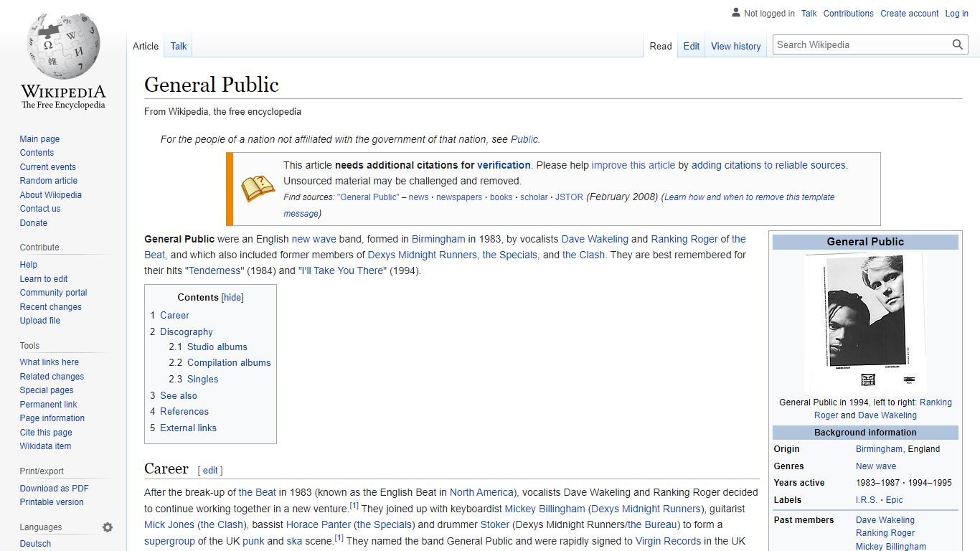This screenshot has height=551, width=980.
Task: Click the edit link beside Career heading
Action: [x=210, y=471]
